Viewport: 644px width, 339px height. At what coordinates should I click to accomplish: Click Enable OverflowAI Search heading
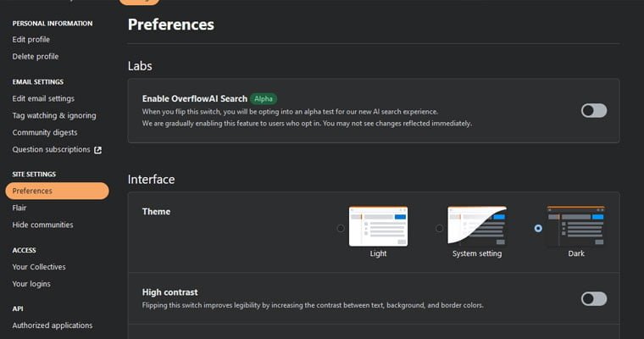(x=195, y=98)
